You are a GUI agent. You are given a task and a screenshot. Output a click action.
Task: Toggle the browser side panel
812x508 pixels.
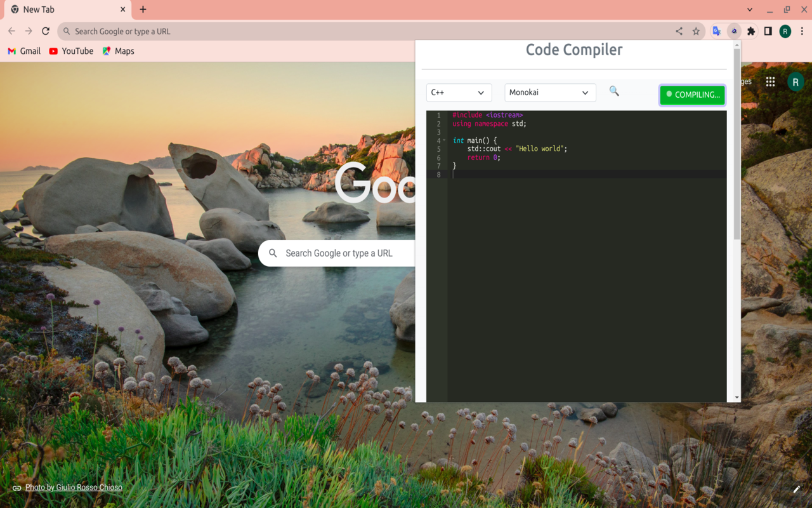click(x=768, y=31)
